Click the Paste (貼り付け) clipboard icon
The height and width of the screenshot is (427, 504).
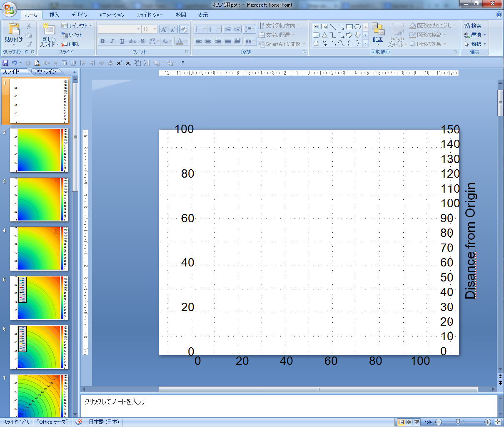pos(14,29)
